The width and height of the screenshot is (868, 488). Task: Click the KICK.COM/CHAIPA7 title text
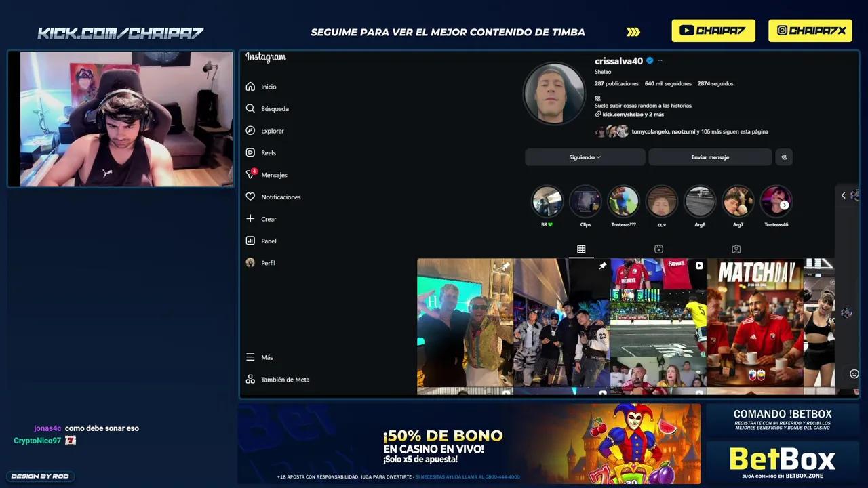pyautogui.click(x=121, y=33)
